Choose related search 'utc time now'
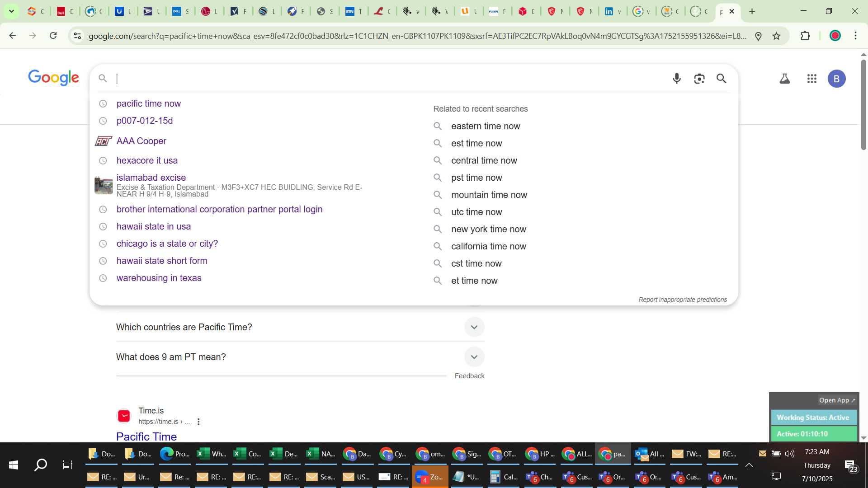Viewport: 868px width, 488px height. pos(476,212)
